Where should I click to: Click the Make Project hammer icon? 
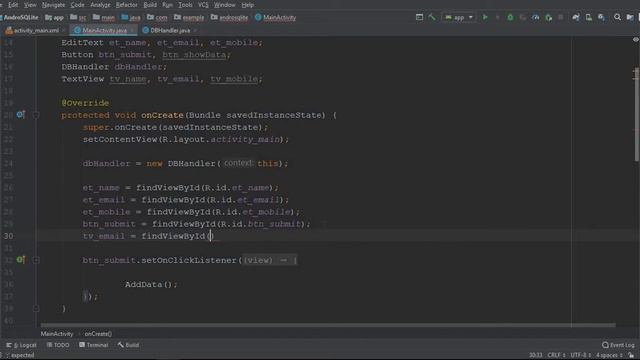pos(432,17)
